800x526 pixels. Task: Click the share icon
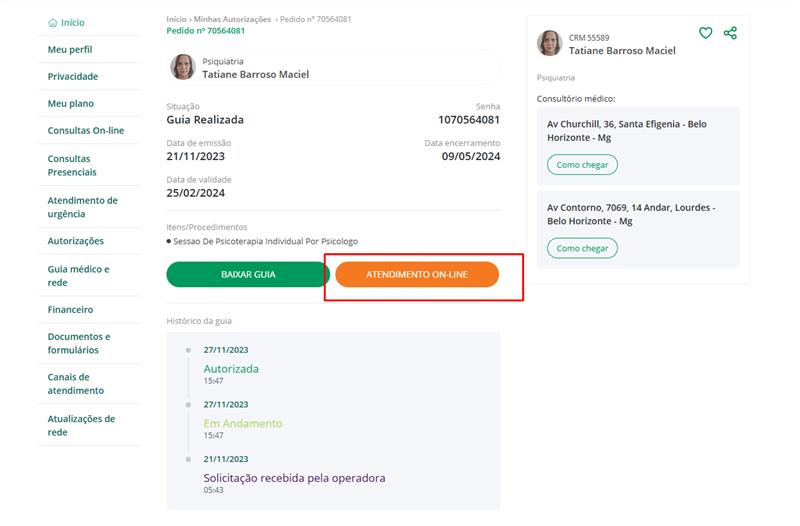[730, 33]
